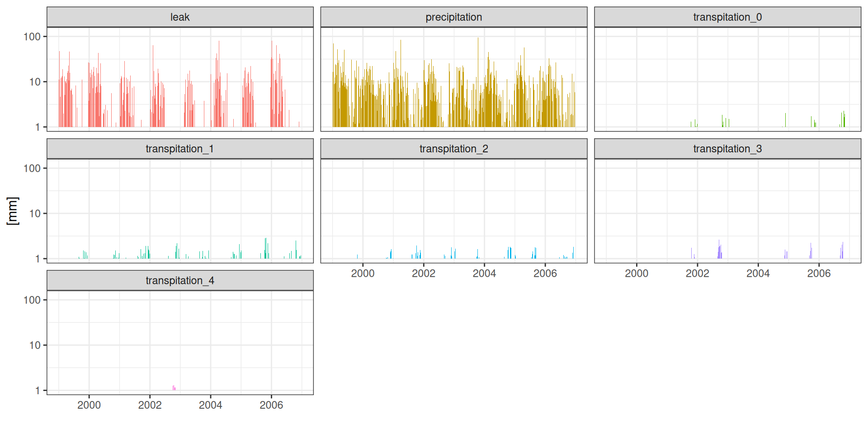Select the transpiration_3 strip title
The height and width of the screenshot is (434, 868).
pos(727,149)
